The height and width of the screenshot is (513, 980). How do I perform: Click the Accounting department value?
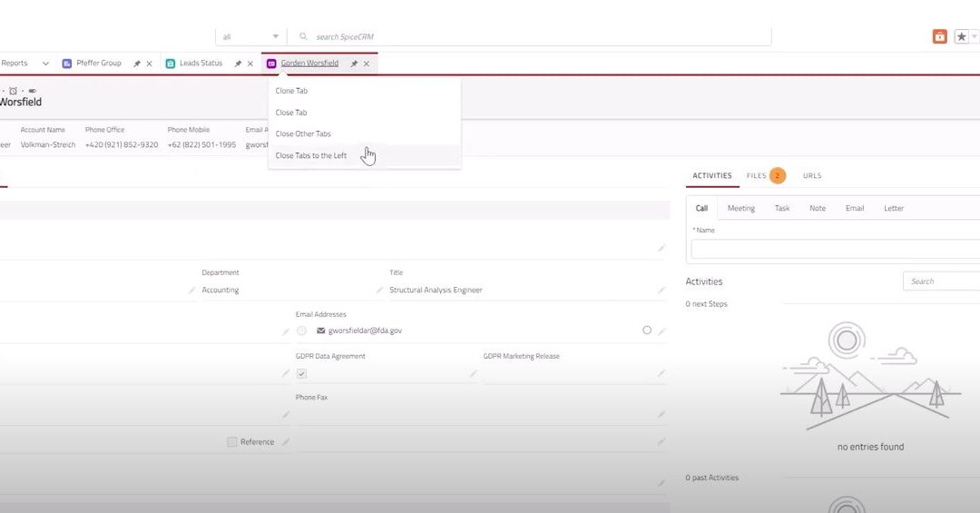220,291
